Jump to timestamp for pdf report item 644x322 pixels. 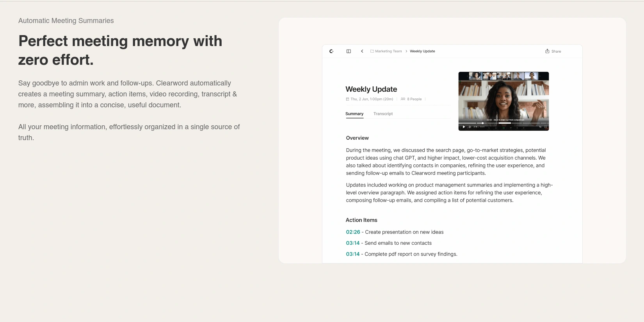pos(352,254)
